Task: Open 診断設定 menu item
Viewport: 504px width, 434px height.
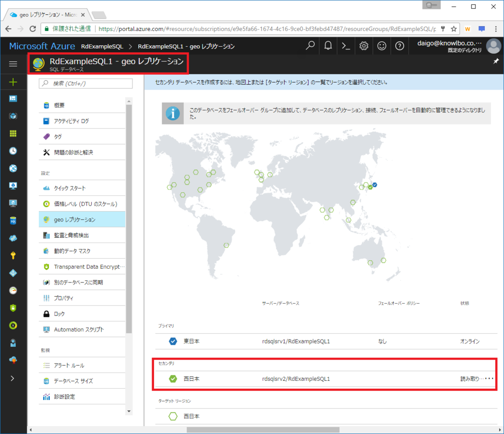Action: click(82, 397)
